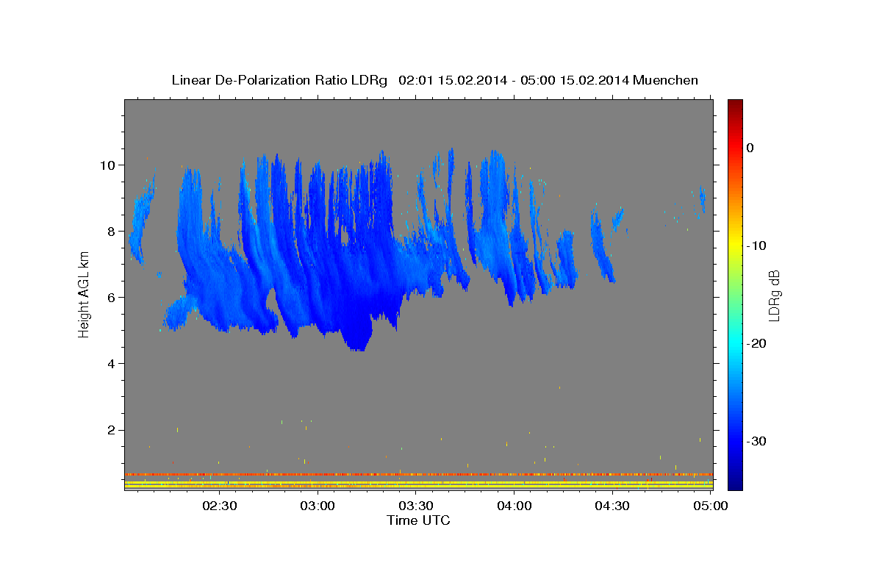Click the colorbar label '0'
This screenshot has height=588, width=882.
(x=750, y=148)
